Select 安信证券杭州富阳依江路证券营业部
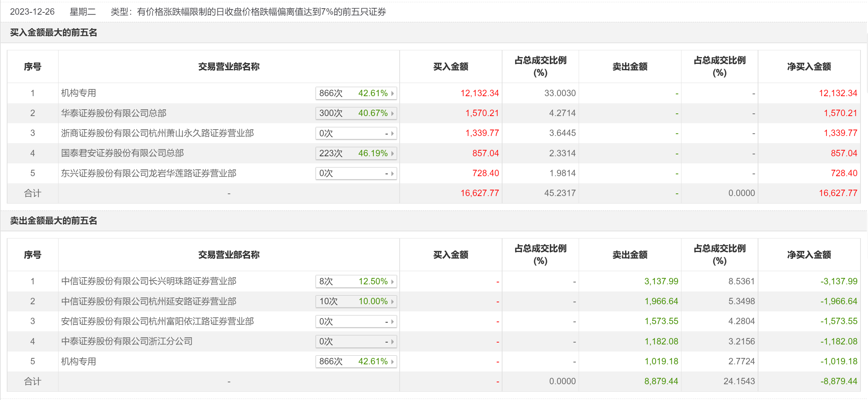 click(157, 321)
